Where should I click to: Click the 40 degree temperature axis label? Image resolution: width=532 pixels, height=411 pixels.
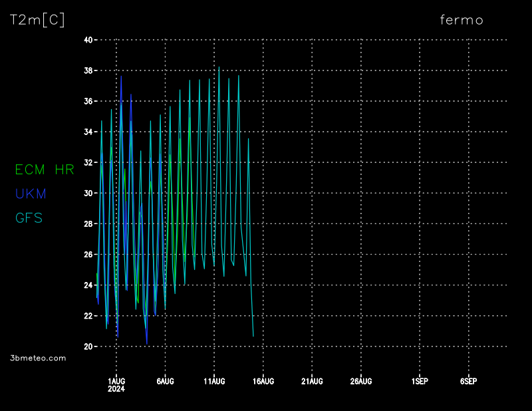tap(88, 40)
